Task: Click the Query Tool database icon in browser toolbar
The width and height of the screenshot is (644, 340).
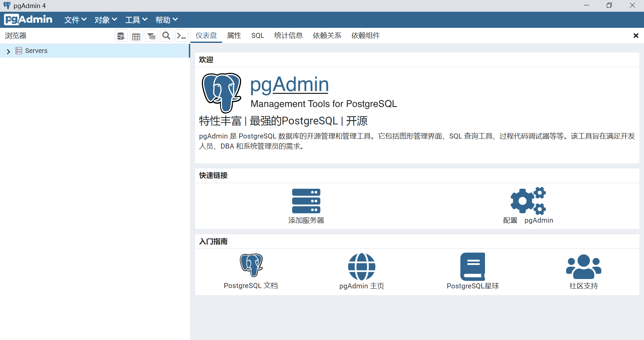Action: point(121,36)
